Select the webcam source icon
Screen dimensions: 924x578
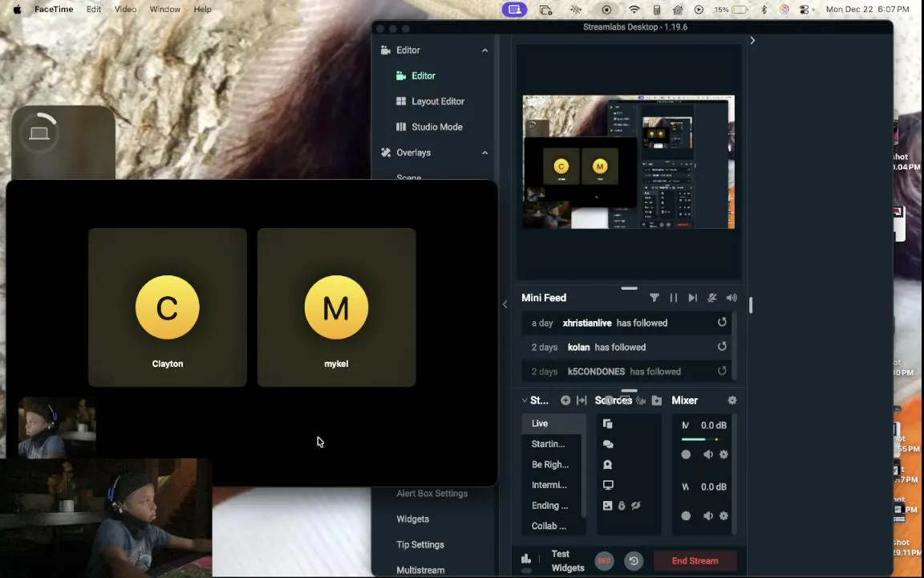point(607,465)
